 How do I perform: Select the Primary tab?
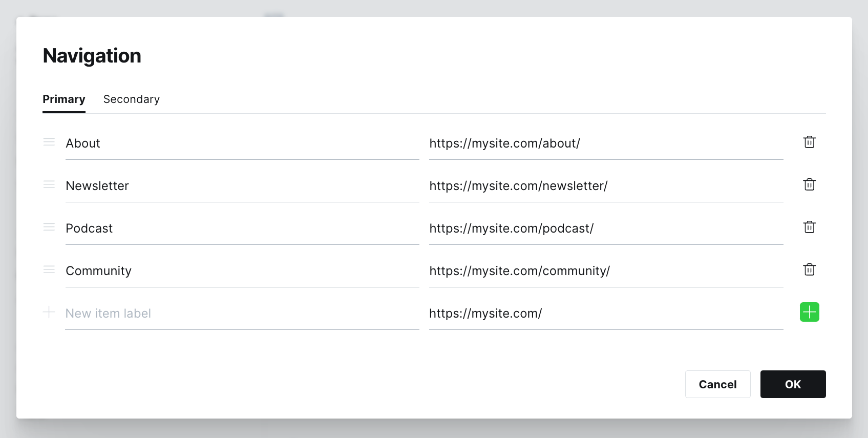click(x=63, y=99)
